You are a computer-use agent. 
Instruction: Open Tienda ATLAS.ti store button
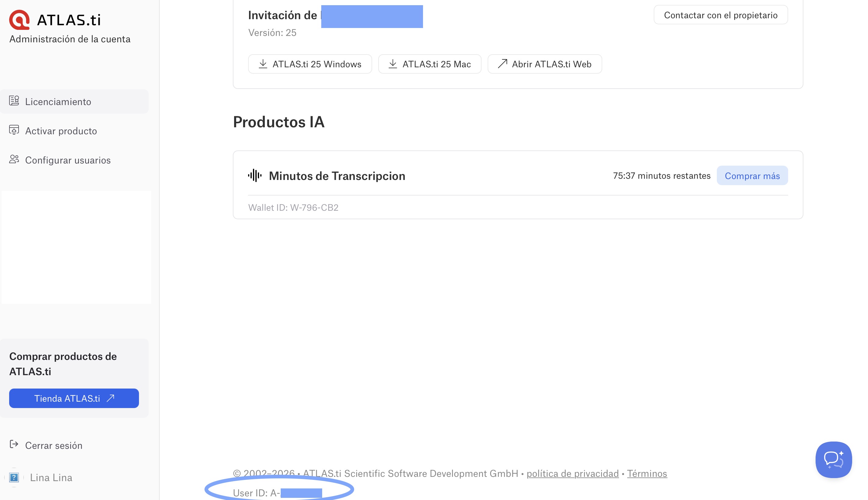tap(74, 398)
